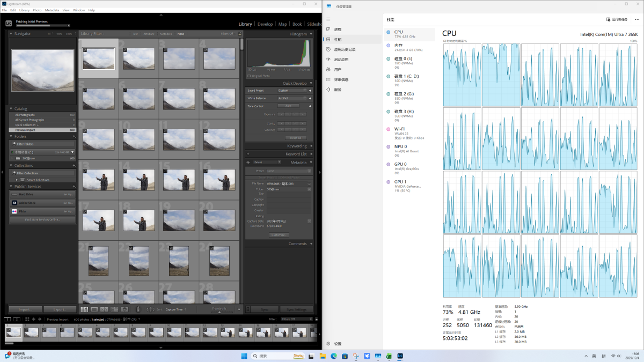
Task: Toggle the Sync switch beside the Sync button
Action: pyautogui.click(x=247, y=309)
